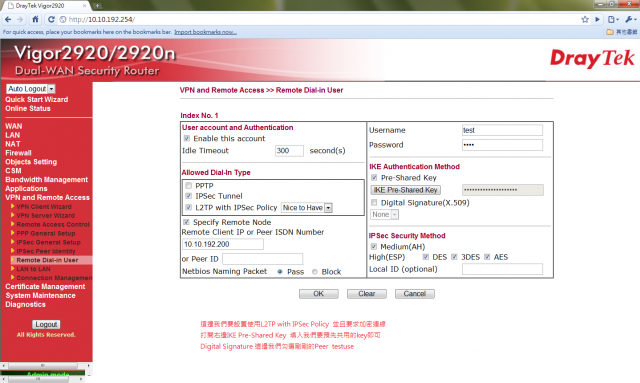Toggle Specify Remote Node checkbox
Screen dimensions: 640x383
pyautogui.click(x=186, y=222)
